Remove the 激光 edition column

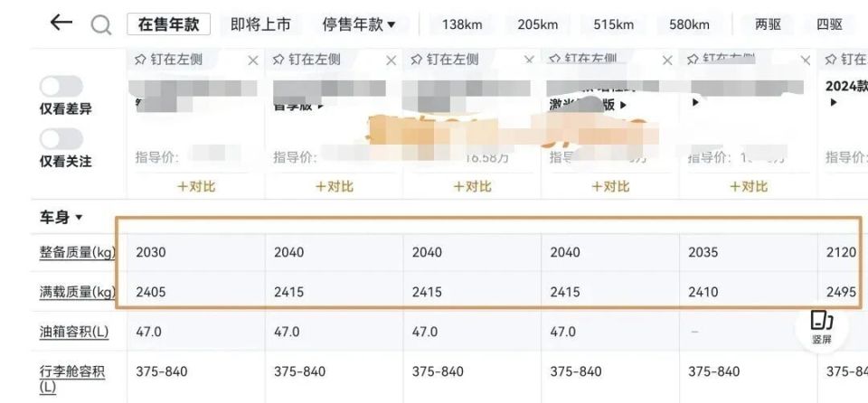point(667,61)
